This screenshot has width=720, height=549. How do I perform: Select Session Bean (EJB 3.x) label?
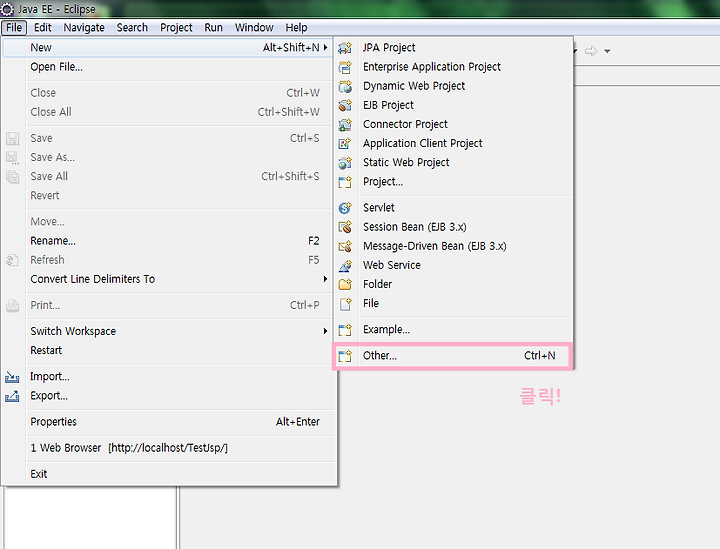pyautogui.click(x=415, y=227)
